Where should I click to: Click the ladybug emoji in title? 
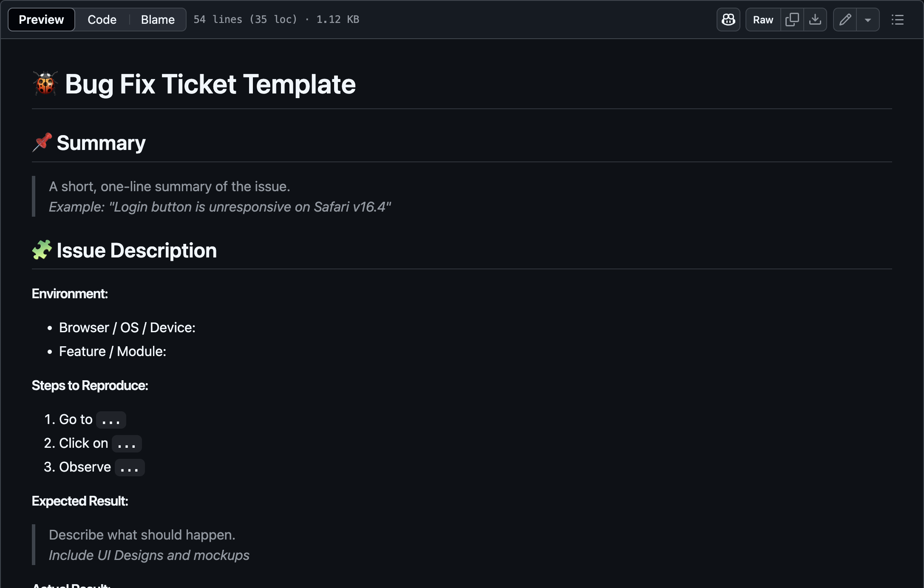tap(45, 83)
